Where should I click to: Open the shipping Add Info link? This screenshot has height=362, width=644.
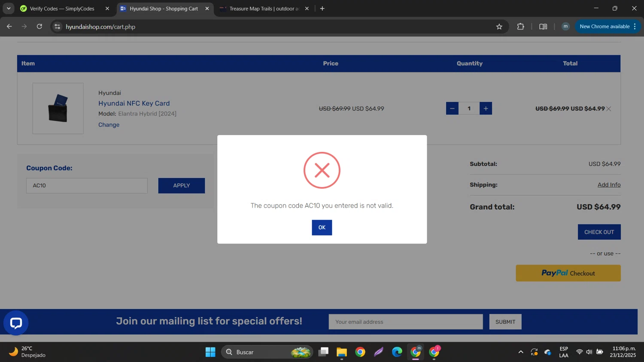[609, 185]
